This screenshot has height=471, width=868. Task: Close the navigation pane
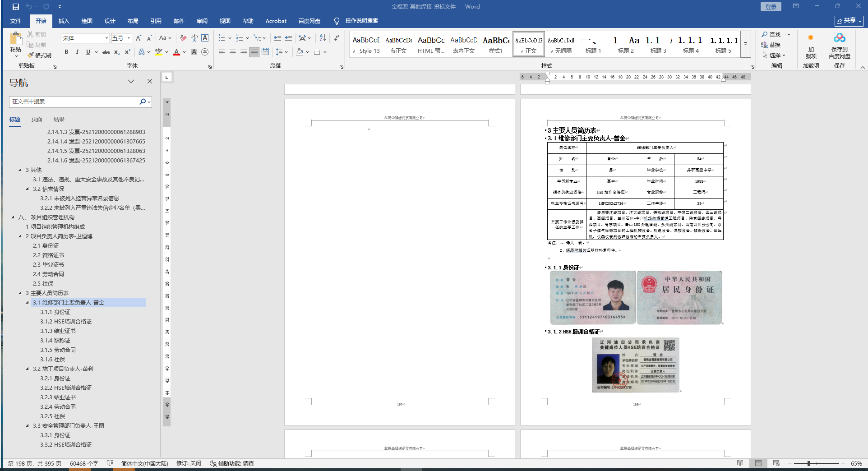[x=150, y=82]
